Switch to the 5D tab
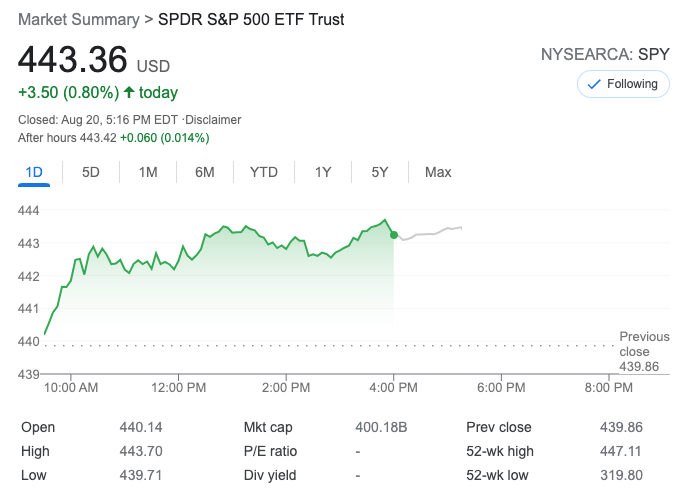This screenshot has height=498, width=690. 91,172
